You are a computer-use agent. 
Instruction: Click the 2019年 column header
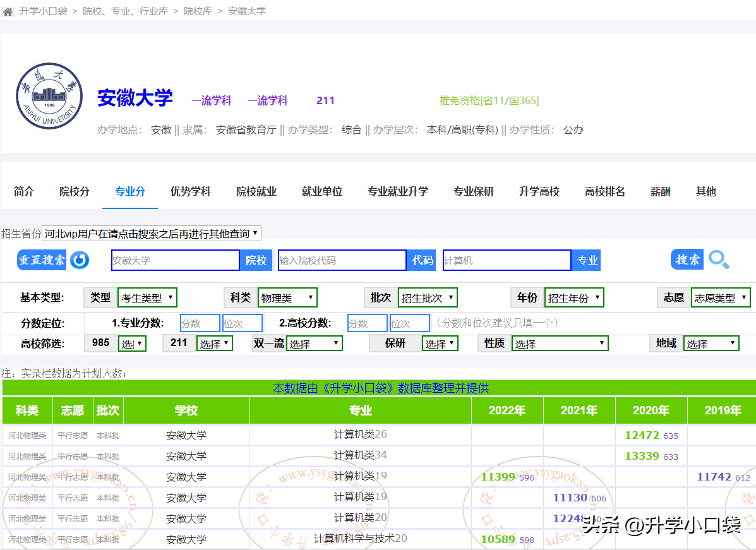722,410
